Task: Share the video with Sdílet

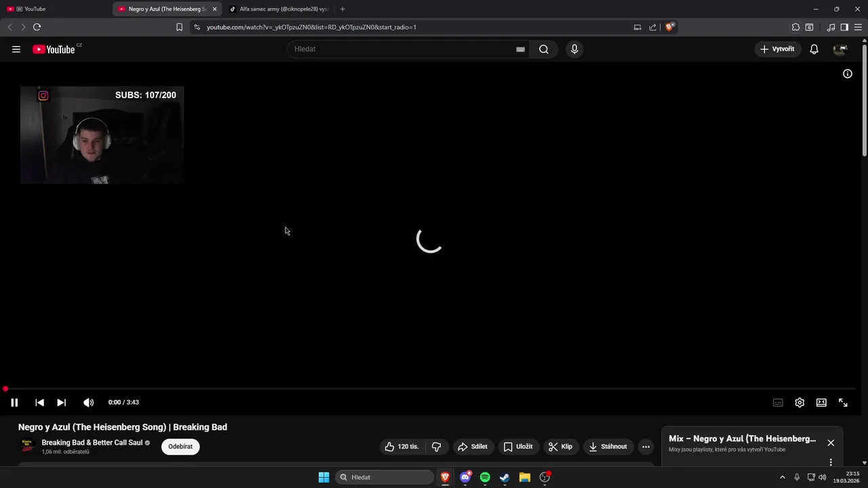Action: tap(473, 447)
